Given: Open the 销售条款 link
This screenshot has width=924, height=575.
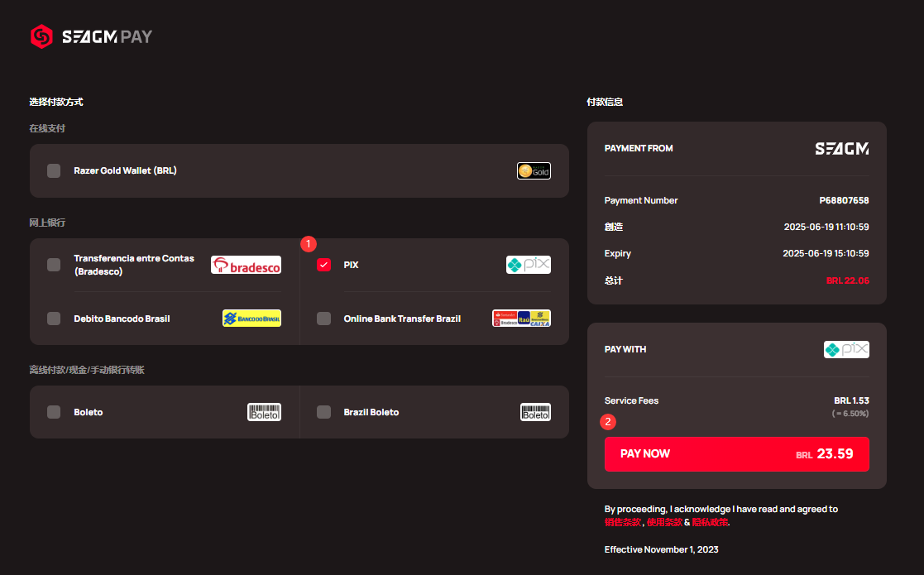Looking at the screenshot, I should tap(622, 522).
